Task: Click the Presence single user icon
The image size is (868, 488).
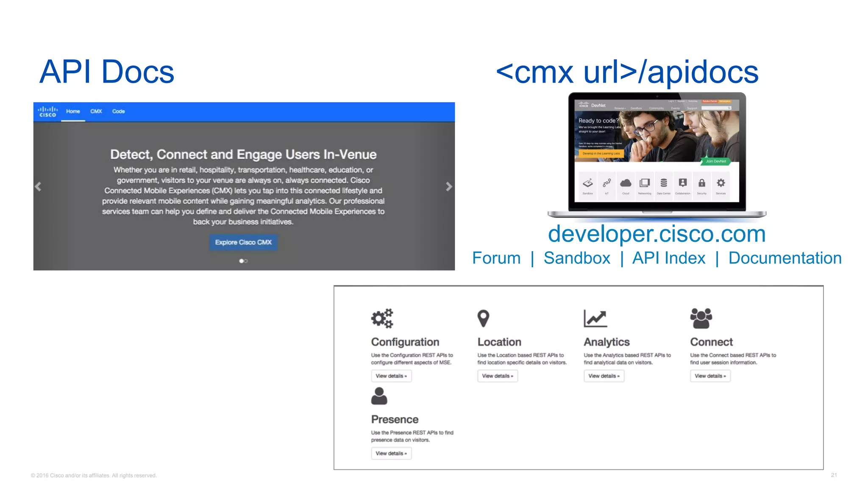Action: coord(379,396)
